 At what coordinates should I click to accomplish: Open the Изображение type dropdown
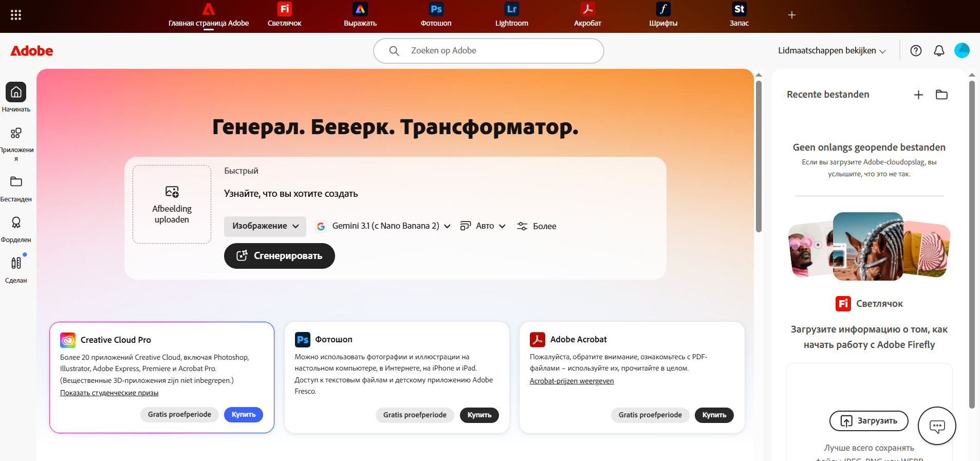[265, 226]
